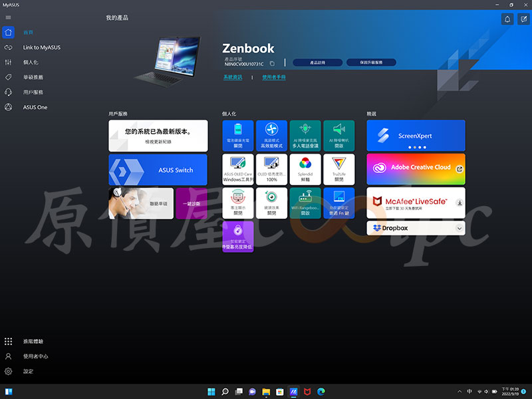This screenshot has width=532, height=399.
Task: Click the Zenbook laptop image
Action: click(168, 61)
